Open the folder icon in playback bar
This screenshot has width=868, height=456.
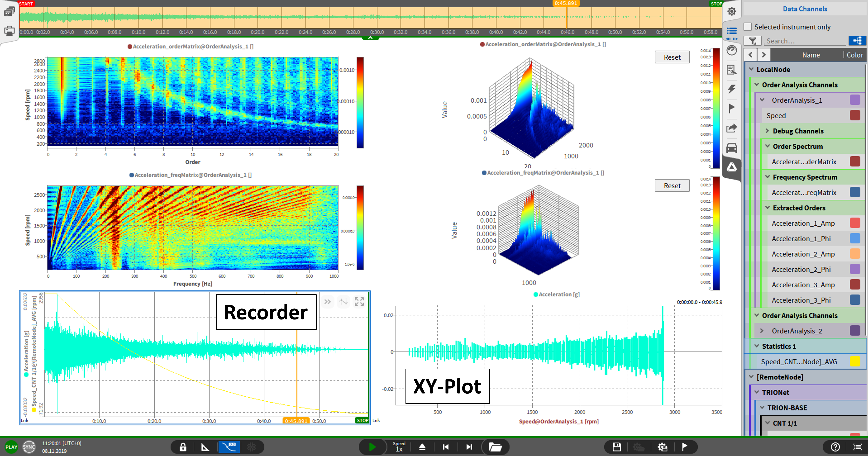pos(495,447)
